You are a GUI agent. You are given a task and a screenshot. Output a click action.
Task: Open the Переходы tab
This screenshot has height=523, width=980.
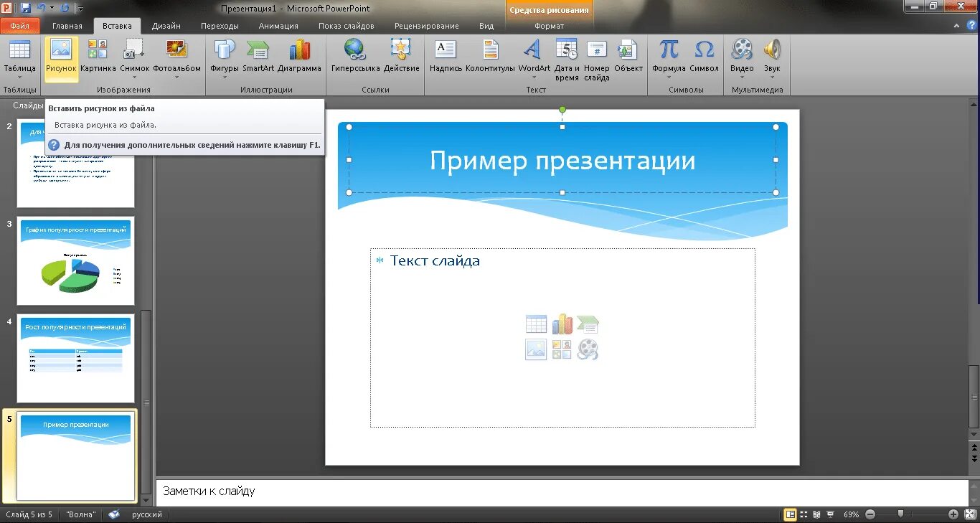220,26
